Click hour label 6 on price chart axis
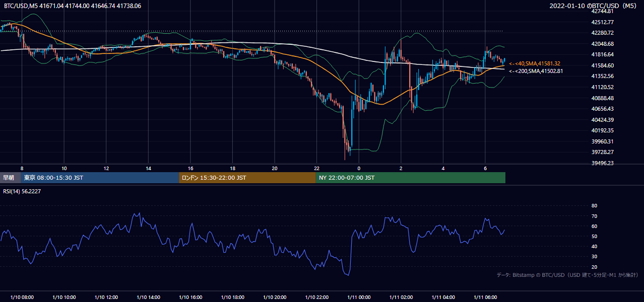Image resolution: width=644 pixels, height=302 pixels. point(485,168)
